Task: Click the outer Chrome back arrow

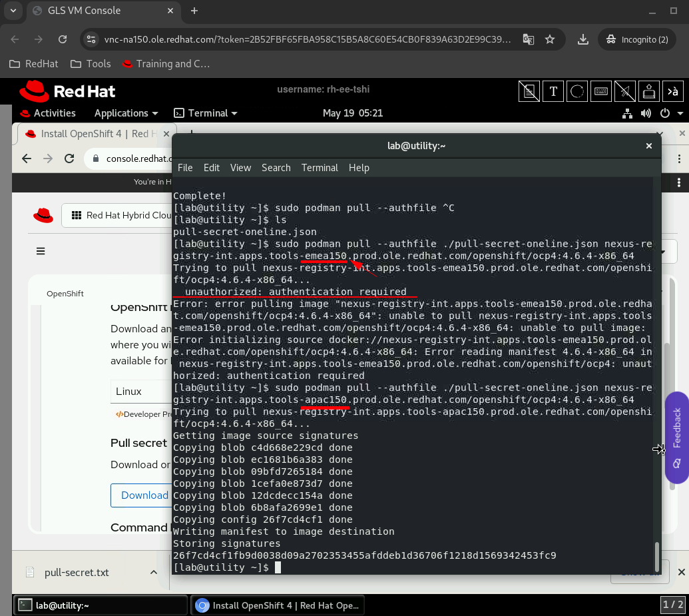Action: (15, 39)
